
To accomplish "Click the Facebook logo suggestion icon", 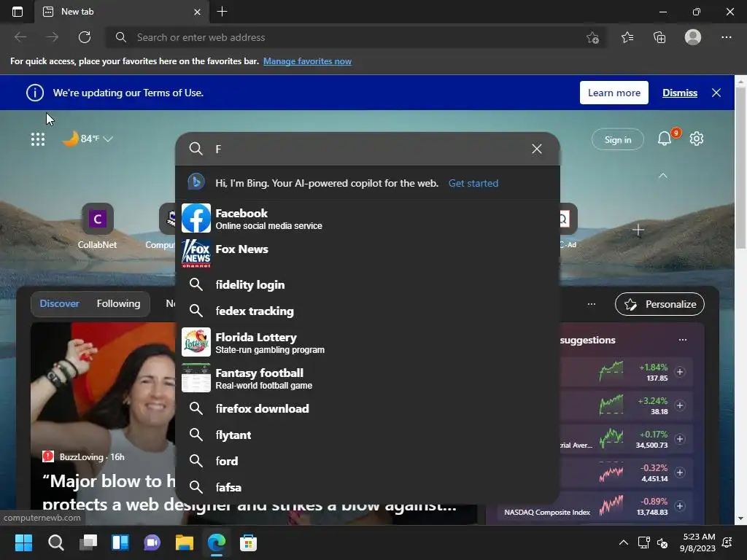I will tap(196, 218).
